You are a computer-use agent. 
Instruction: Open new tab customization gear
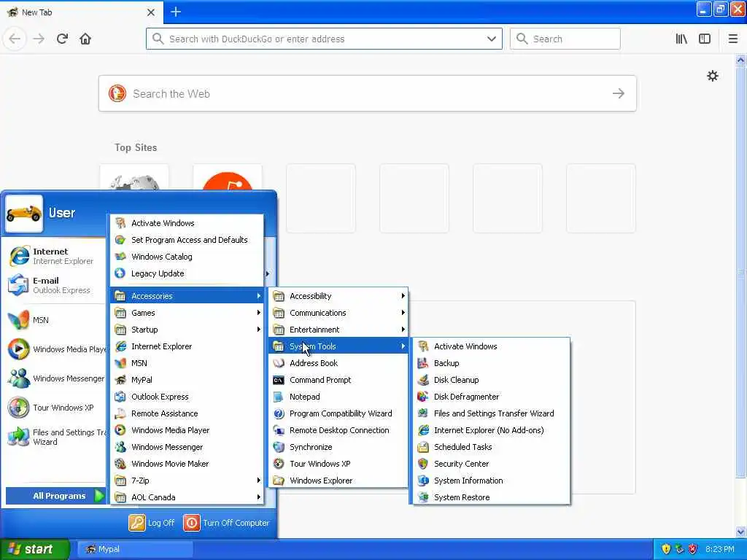712,76
